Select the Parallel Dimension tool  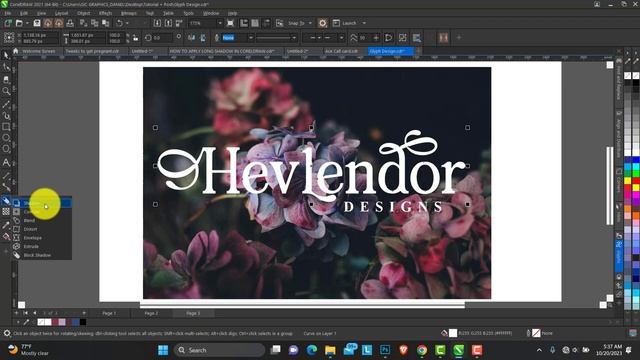pyautogui.click(x=6, y=176)
